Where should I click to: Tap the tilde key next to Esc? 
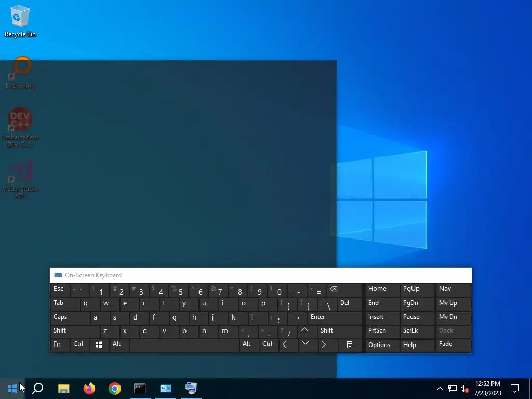click(x=79, y=290)
